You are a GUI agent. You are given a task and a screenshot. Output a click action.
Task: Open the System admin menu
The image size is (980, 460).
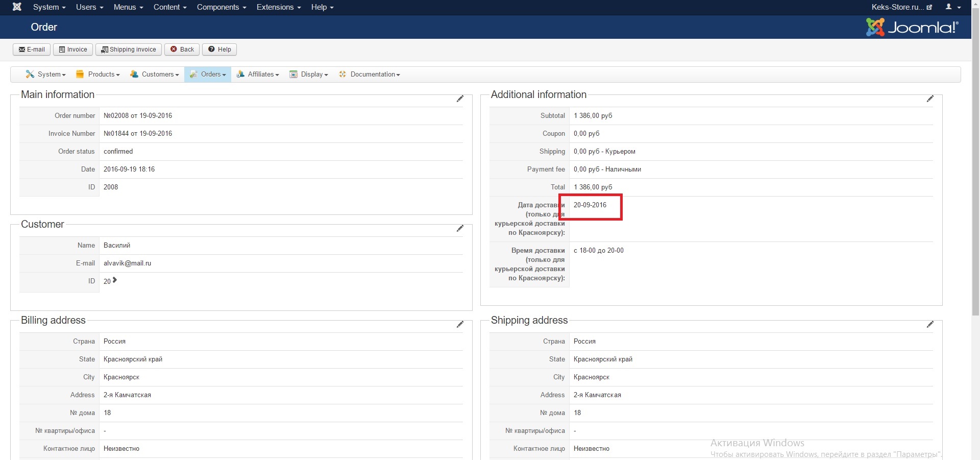coord(49,7)
